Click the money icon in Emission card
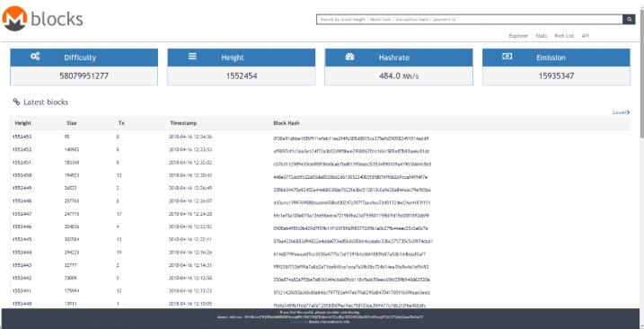This screenshot has height=329, width=644. (507, 57)
